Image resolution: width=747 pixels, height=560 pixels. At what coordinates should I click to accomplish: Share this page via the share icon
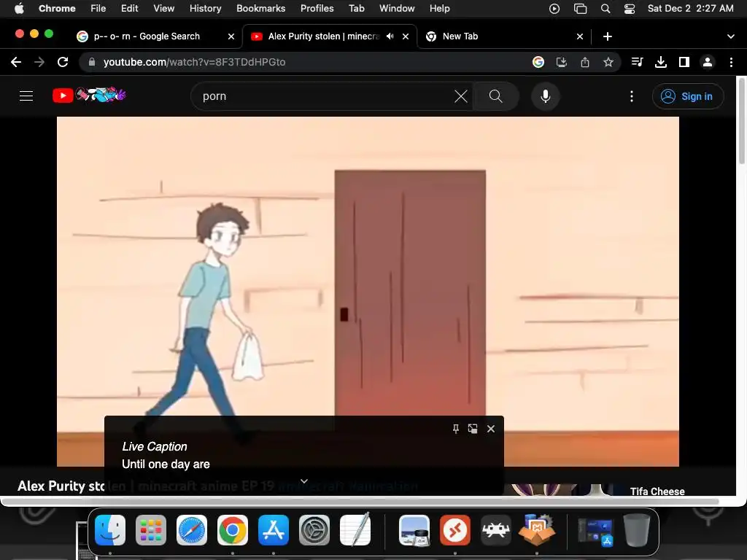click(585, 62)
